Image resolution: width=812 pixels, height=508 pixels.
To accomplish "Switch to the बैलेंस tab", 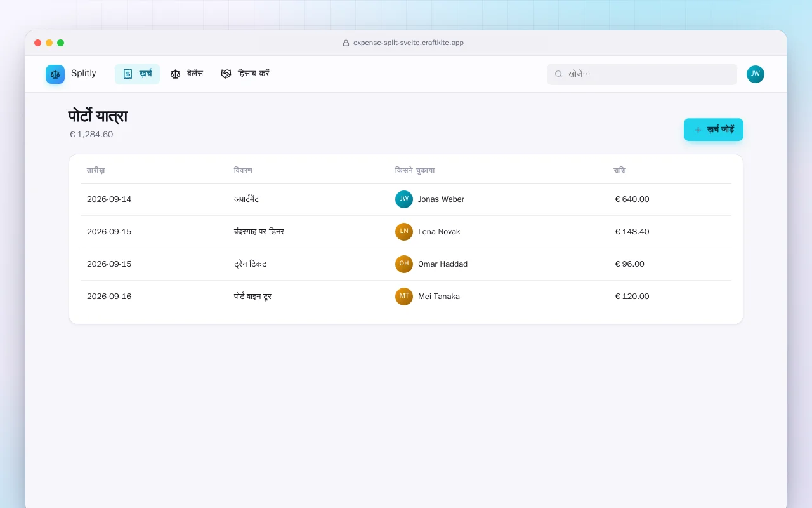I will pyautogui.click(x=187, y=74).
